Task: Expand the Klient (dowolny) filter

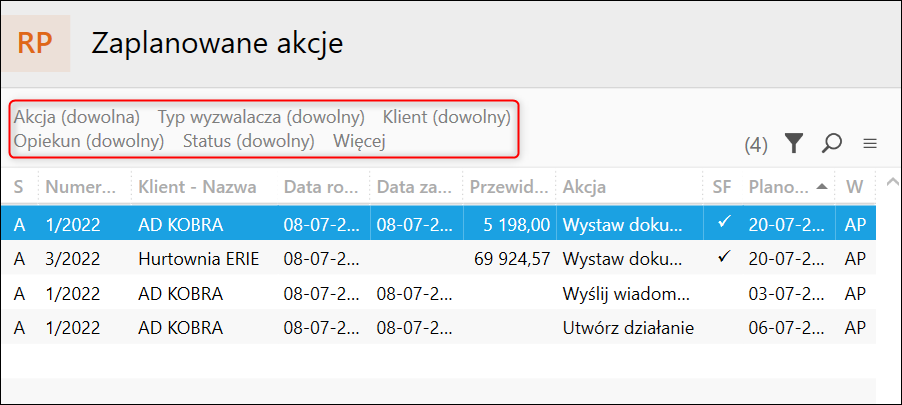Action: [446, 117]
